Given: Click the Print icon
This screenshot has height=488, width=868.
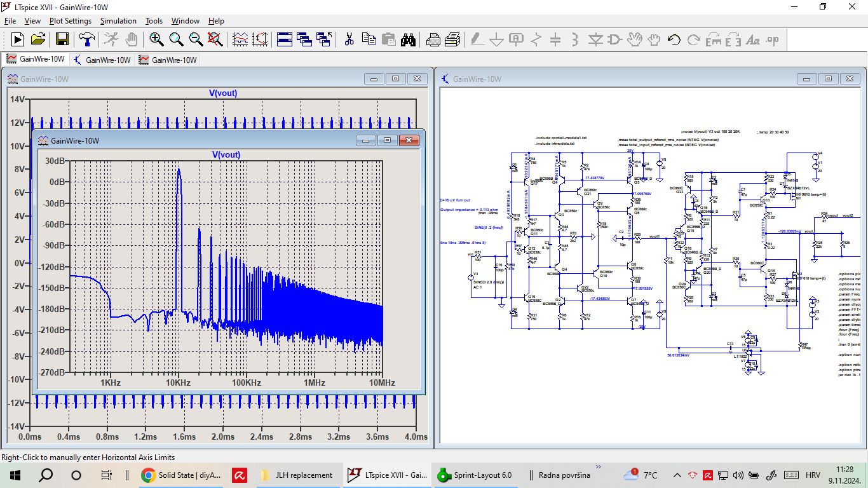Looking at the screenshot, I should [452, 39].
